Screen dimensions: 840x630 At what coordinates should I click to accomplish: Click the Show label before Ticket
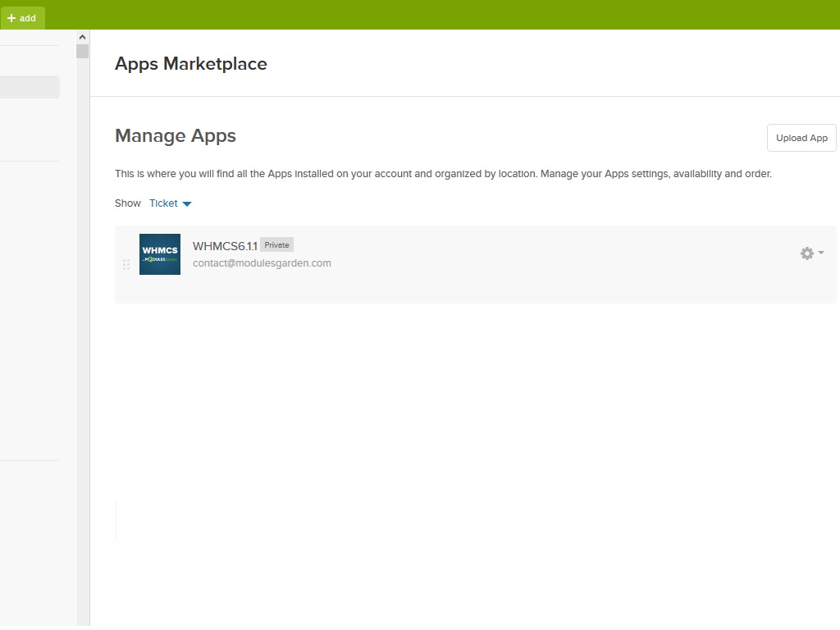click(128, 203)
